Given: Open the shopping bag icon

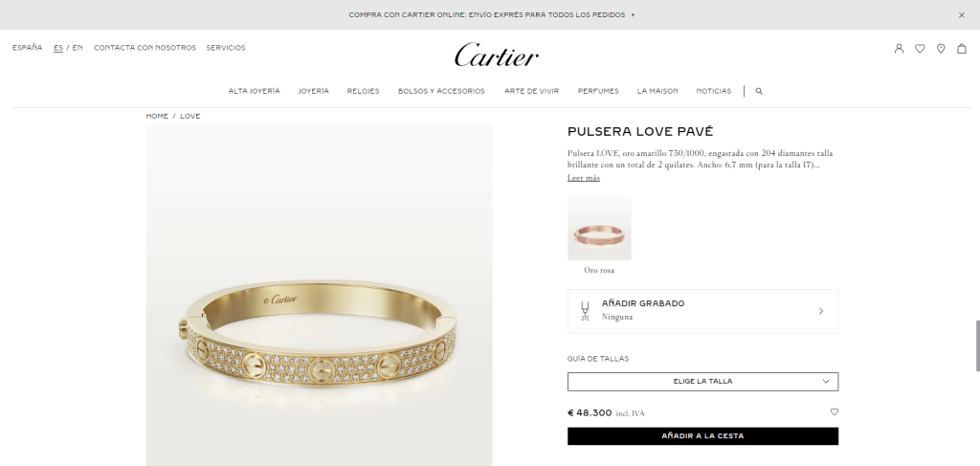Looking at the screenshot, I should tap(961, 48).
